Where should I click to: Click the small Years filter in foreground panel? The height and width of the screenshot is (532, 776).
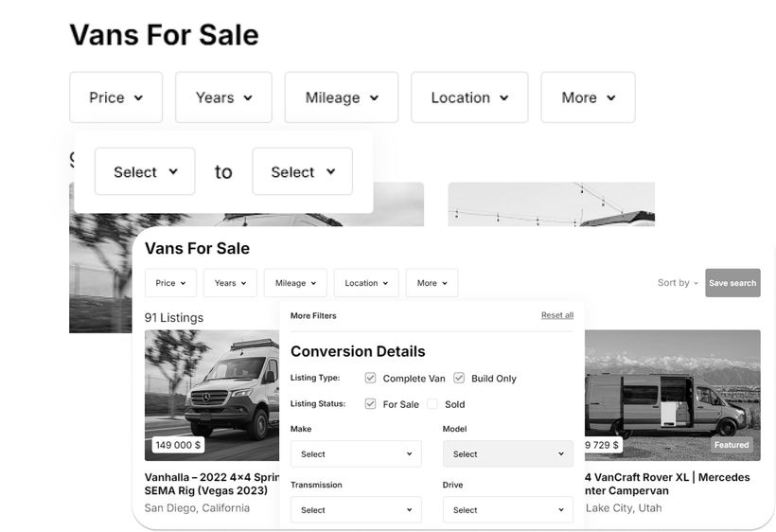230,283
